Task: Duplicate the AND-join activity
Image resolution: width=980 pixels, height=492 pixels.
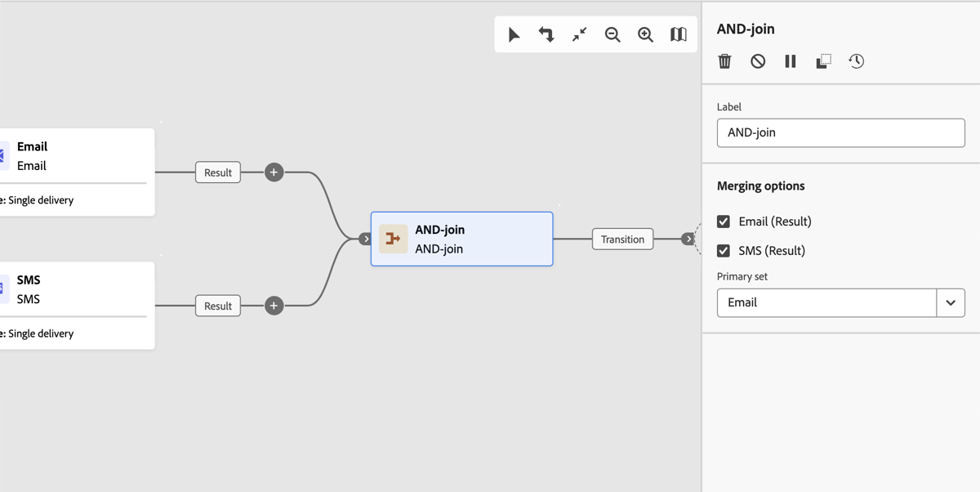Action: [x=823, y=60]
